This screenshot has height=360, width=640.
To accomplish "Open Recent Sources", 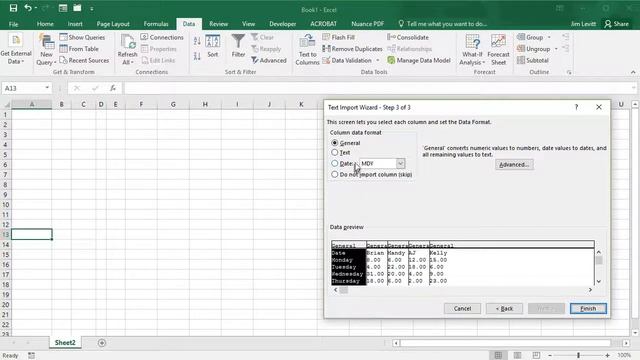I will click(84, 60).
